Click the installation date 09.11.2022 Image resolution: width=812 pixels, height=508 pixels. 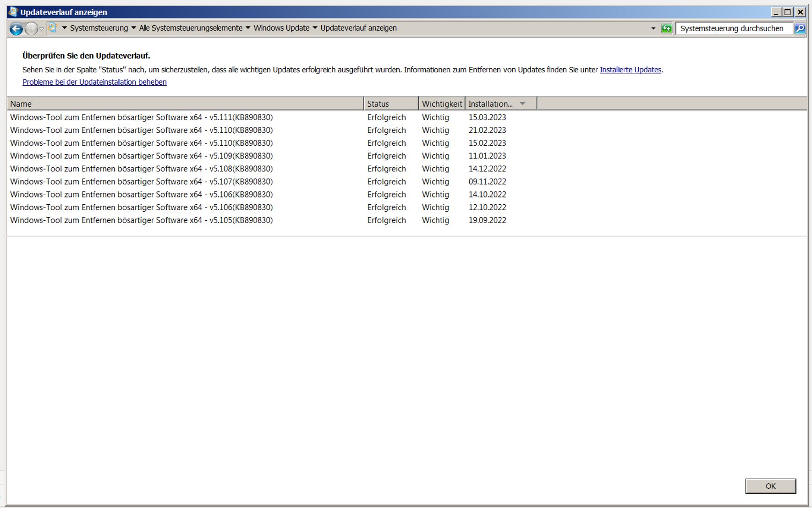click(x=487, y=181)
